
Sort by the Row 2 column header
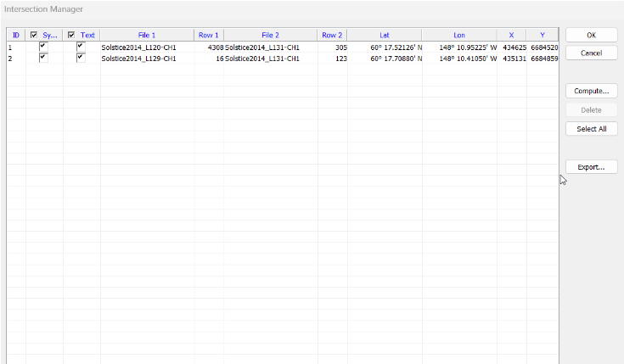(x=332, y=35)
